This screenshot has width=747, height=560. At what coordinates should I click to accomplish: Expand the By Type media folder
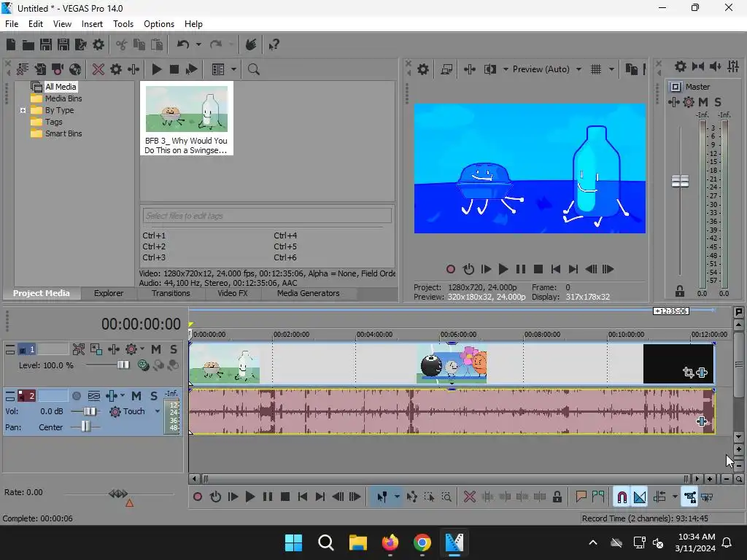(23, 111)
